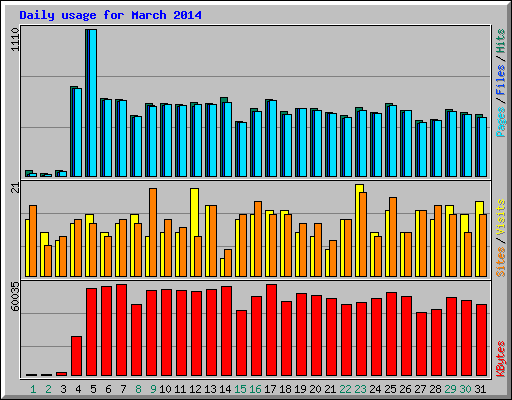Click the cyan hits bar for day 14
Image resolution: width=512 pixels, height=400 pixels.
(x=228, y=139)
